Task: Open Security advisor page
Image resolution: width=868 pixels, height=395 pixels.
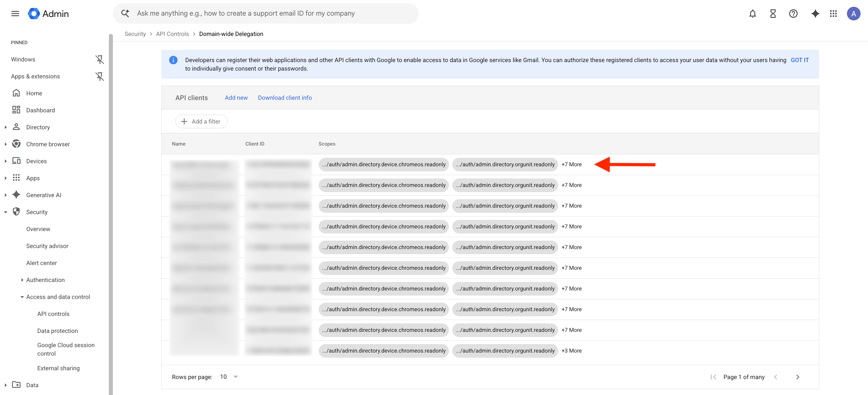Action: click(47, 246)
